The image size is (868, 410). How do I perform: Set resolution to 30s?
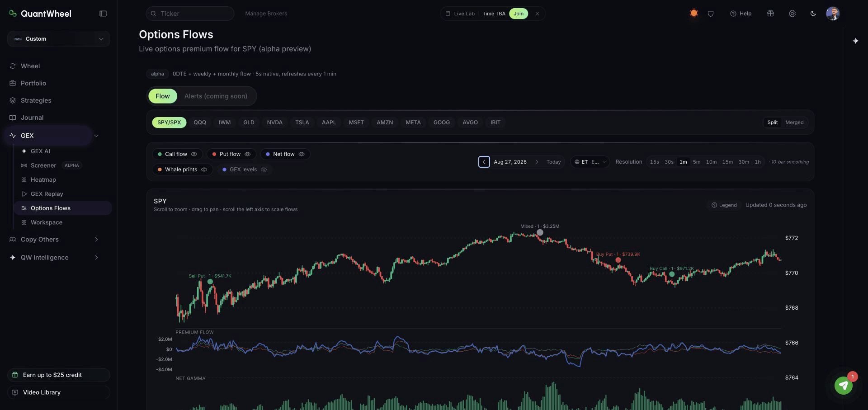669,162
